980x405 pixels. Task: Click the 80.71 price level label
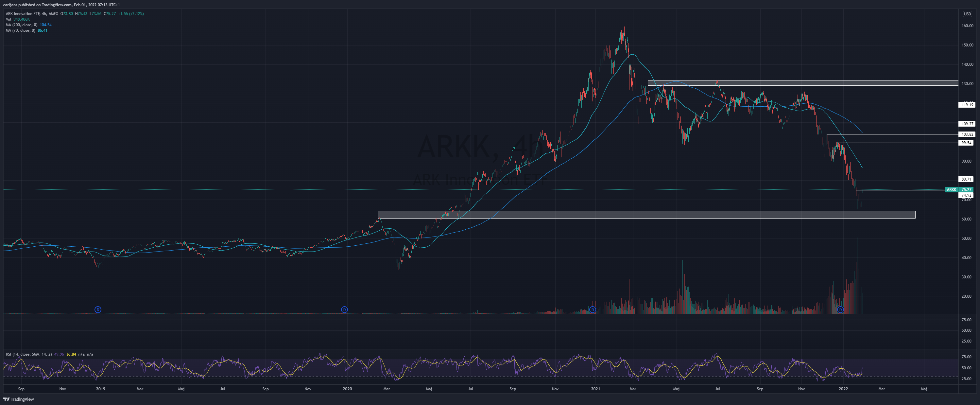click(967, 179)
